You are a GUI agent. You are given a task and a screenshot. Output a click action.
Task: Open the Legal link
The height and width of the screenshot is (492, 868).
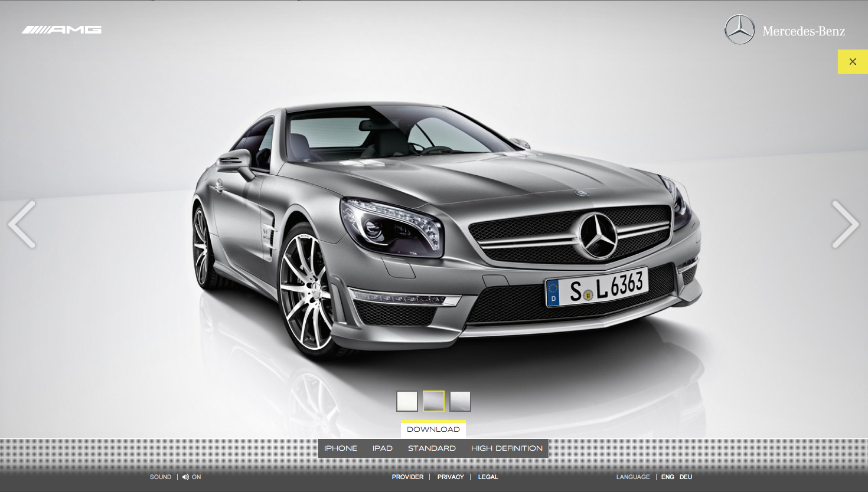488,477
